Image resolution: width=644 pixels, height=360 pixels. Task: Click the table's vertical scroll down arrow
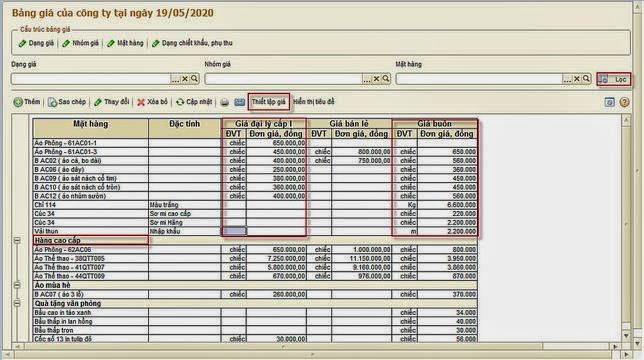coord(626,336)
